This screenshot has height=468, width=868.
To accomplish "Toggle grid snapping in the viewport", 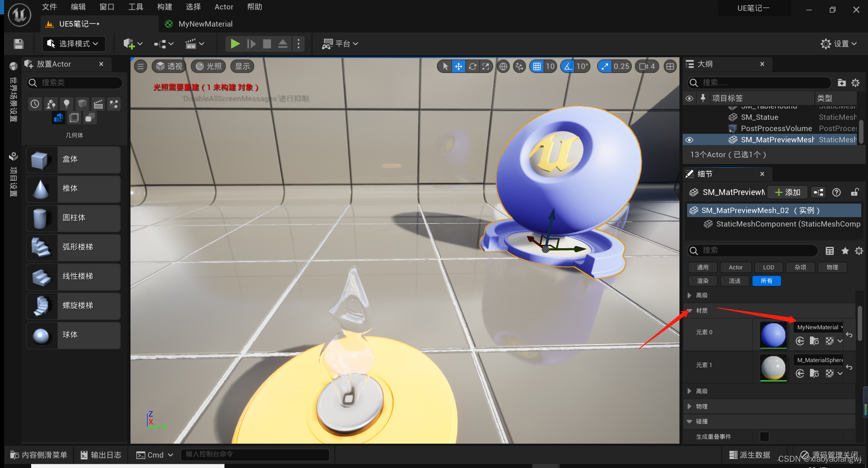I will pos(537,66).
